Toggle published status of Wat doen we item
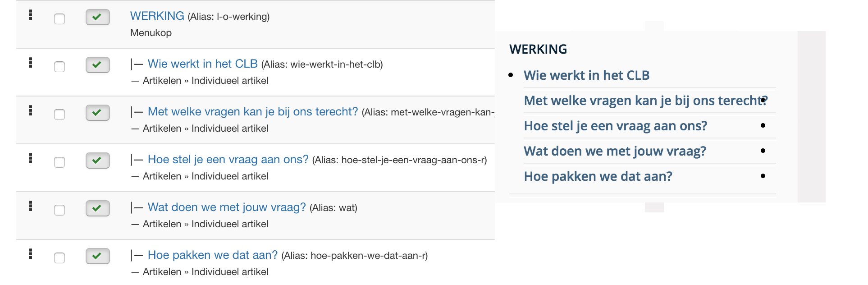This screenshot has height=285, width=868. pos(98,208)
